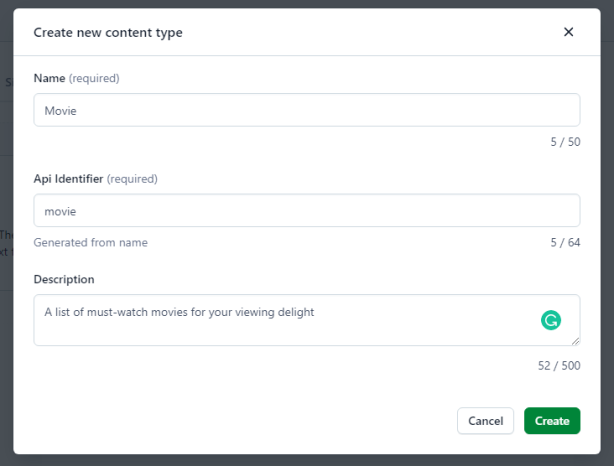Click '(required)' beside Api Identifier label

(x=132, y=179)
